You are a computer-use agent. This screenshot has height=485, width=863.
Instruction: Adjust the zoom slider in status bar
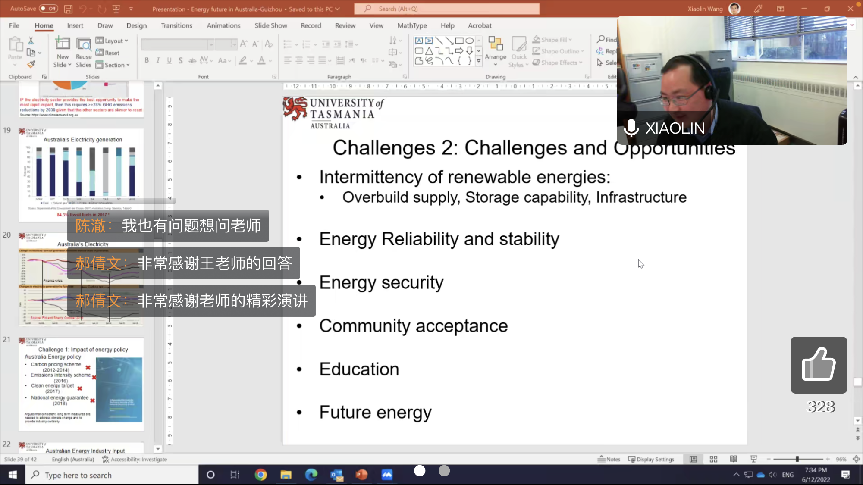pos(797,459)
